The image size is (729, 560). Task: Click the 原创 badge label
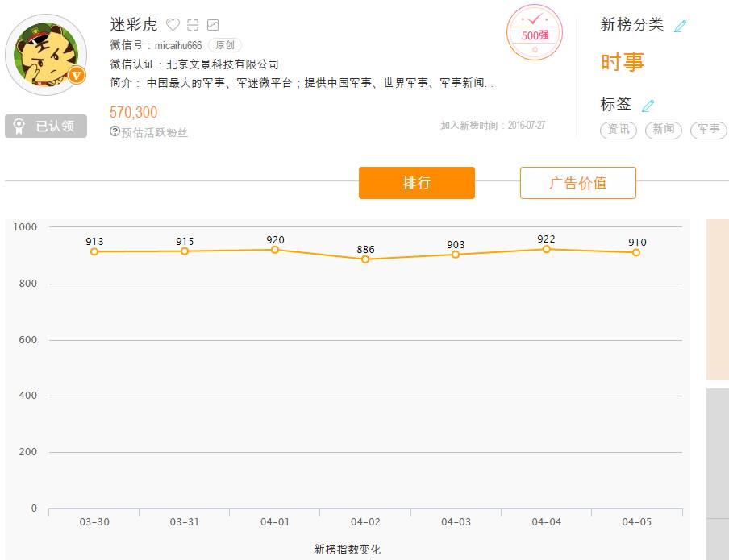pos(225,45)
